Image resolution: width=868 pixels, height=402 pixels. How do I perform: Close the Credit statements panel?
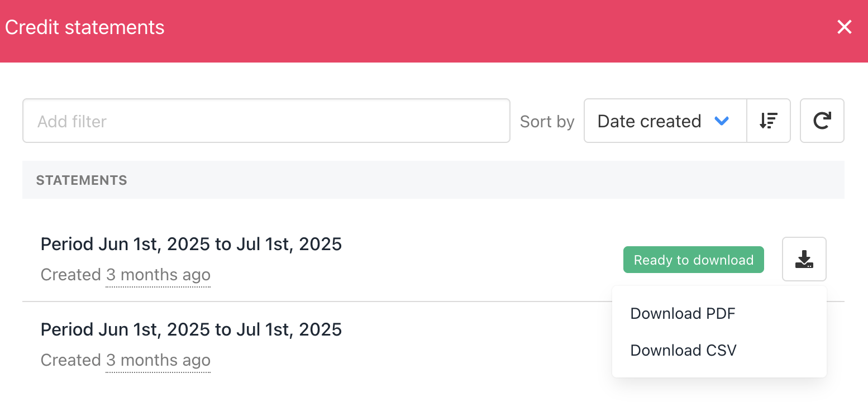coord(844,27)
